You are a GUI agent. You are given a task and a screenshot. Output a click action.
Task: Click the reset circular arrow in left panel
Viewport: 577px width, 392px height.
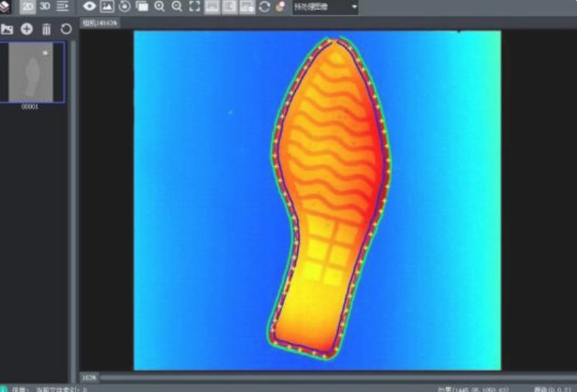point(66,29)
